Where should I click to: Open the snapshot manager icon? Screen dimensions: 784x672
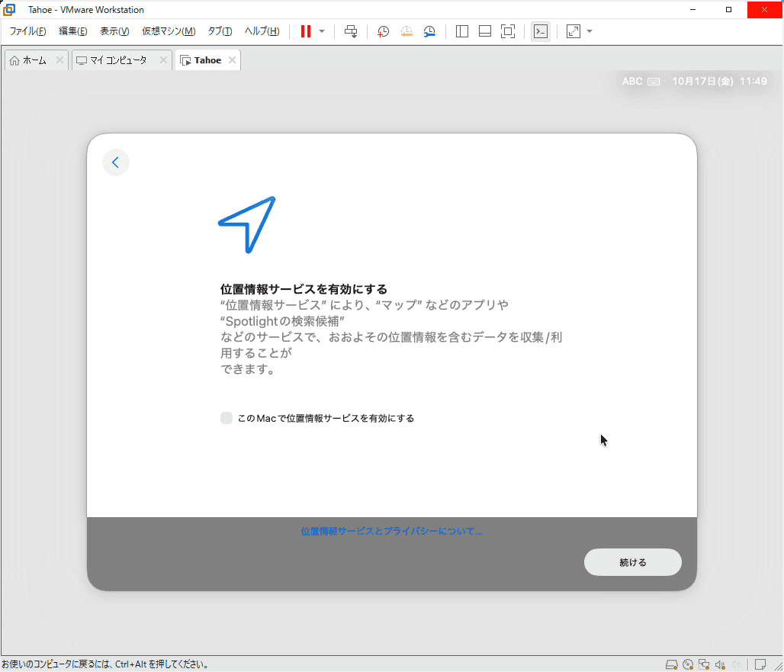pyautogui.click(x=430, y=31)
